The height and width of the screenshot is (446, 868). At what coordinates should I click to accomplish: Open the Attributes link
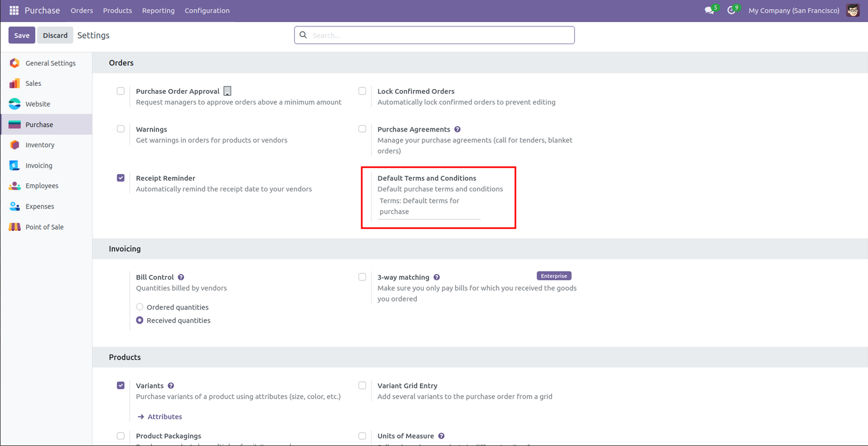click(x=165, y=417)
